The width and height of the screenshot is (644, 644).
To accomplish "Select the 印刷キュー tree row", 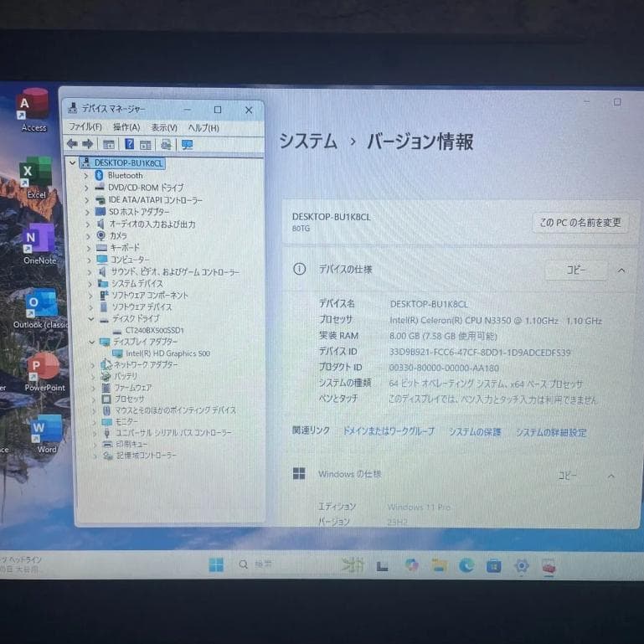I will coord(131,444).
